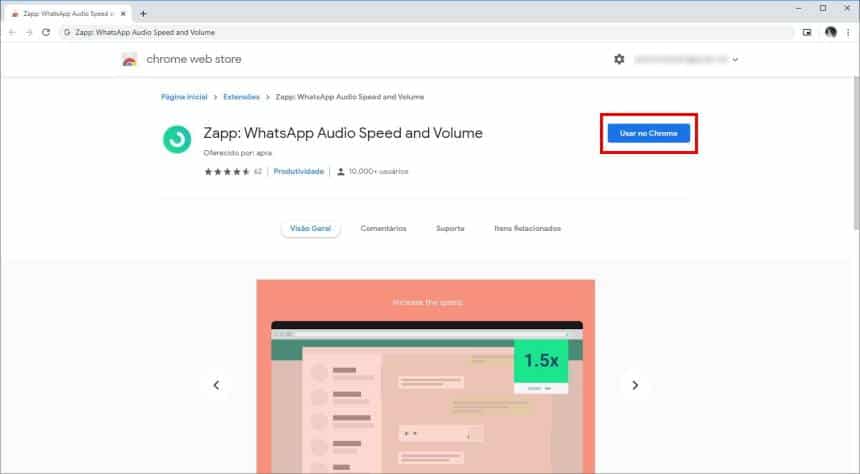Click the star rating of the extension
860x474 pixels.
coord(227,172)
